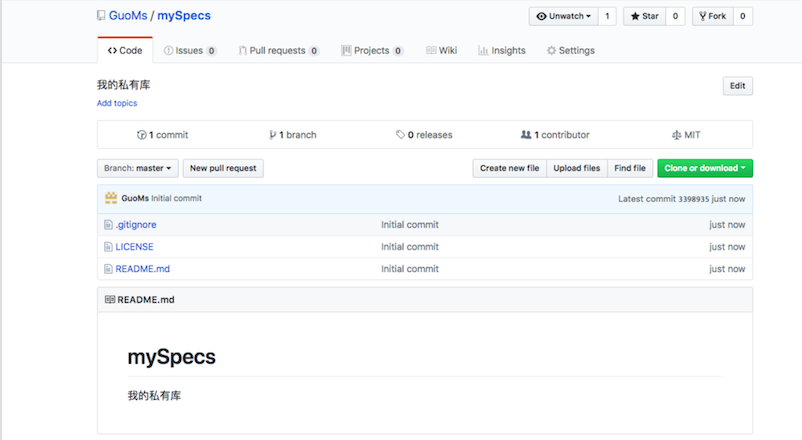802x440 pixels.
Task: Click the .gitignore file icon
Action: (x=109, y=225)
